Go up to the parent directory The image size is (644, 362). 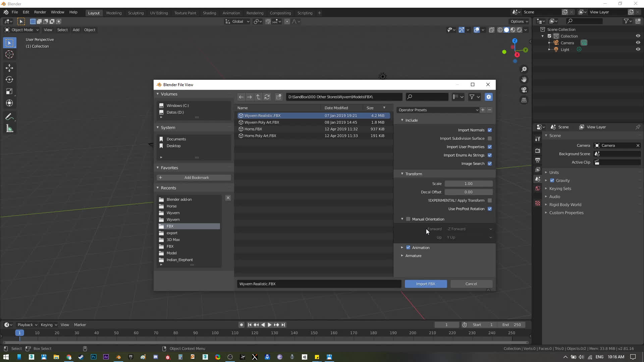click(258, 97)
